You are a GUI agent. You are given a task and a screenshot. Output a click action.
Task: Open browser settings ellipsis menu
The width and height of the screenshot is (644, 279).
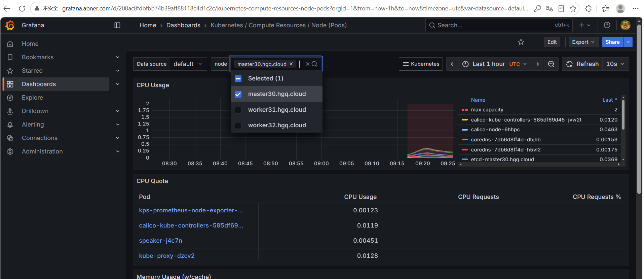click(x=636, y=8)
